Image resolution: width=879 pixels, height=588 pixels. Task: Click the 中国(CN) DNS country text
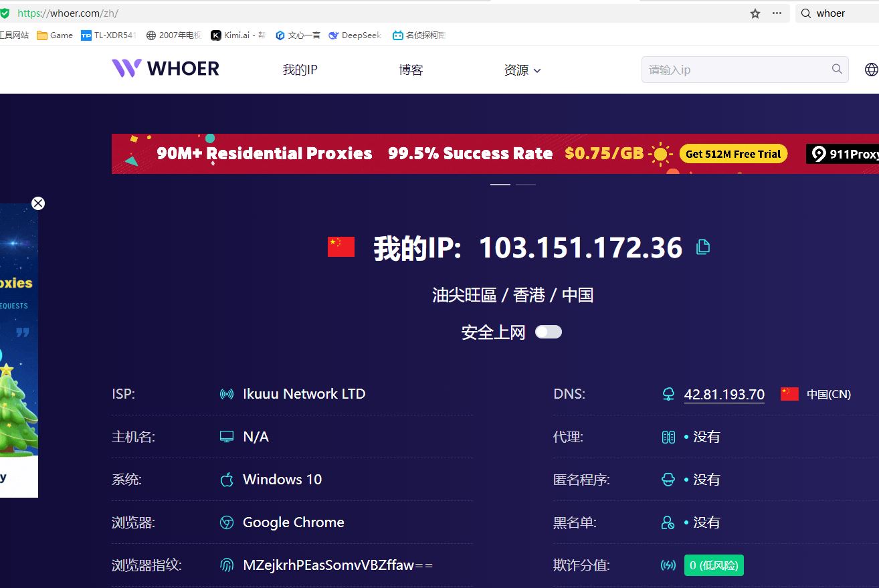coord(829,395)
